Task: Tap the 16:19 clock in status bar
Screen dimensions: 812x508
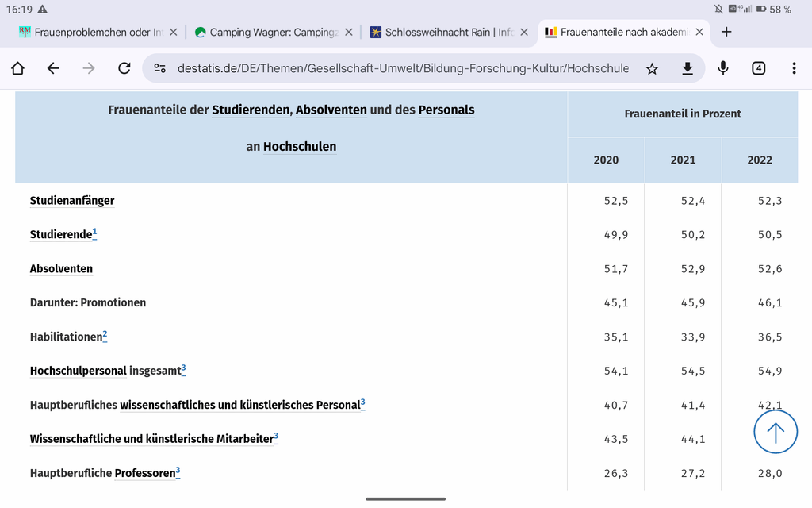Action: coord(19,10)
